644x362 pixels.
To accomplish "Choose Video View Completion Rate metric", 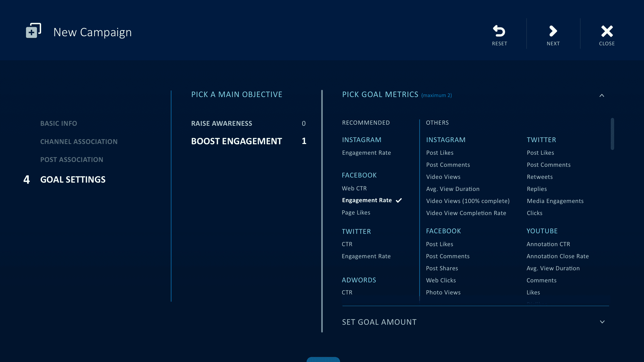I will (466, 213).
